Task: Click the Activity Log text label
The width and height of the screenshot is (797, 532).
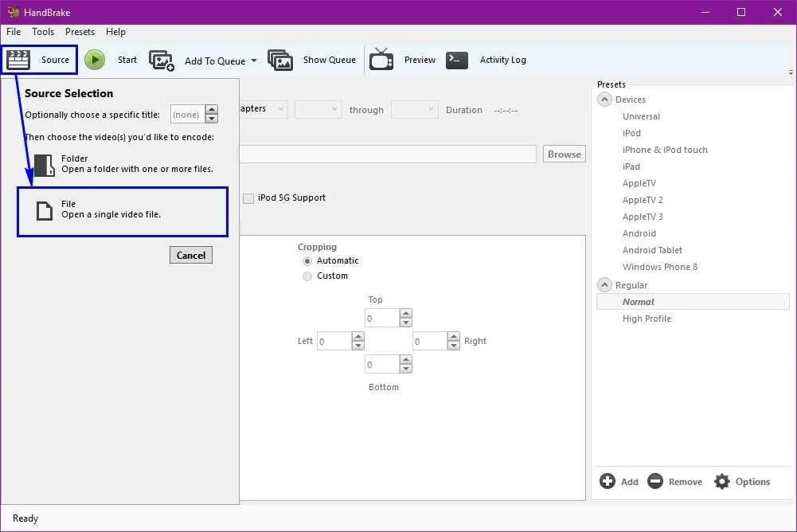Action: coord(502,60)
